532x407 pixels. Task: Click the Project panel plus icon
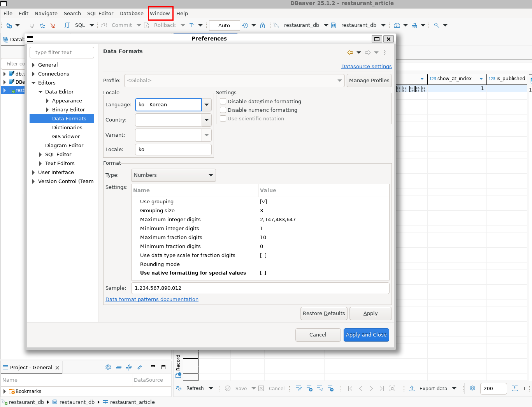coord(129,367)
